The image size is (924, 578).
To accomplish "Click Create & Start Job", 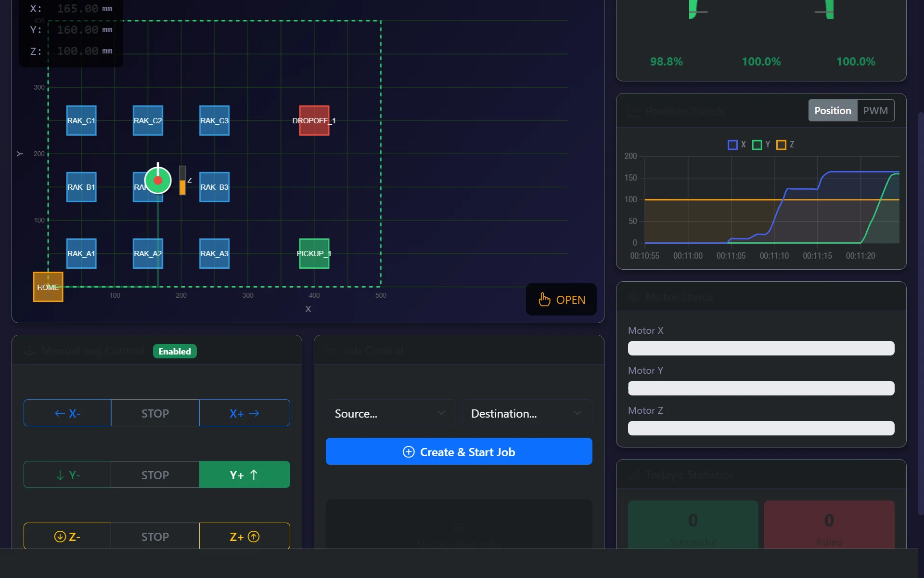I will click(459, 451).
